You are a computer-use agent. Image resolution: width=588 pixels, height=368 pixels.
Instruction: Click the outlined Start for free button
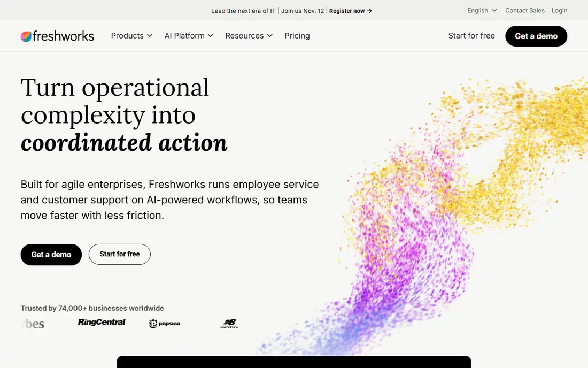(x=120, y=254)
